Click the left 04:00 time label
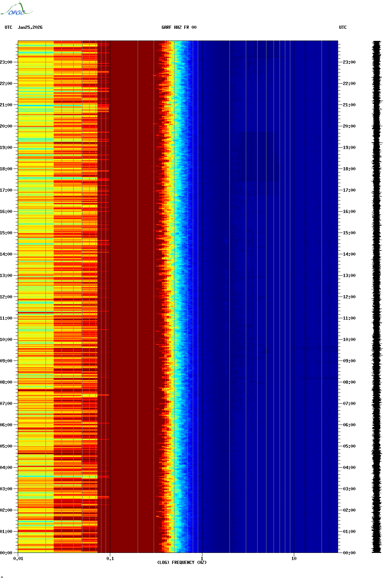The width and height of the screenshot is (392, 581). (x=6, y=468)
